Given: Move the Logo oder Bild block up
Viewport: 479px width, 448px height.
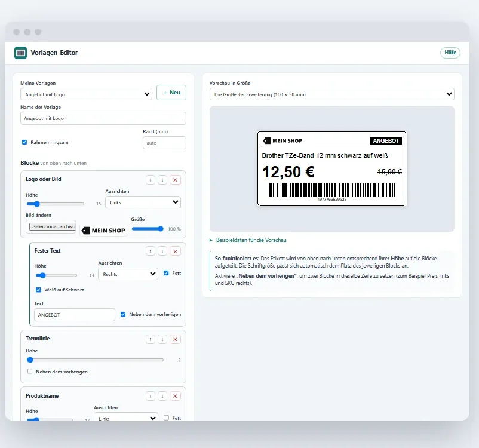Looking at the screenshot, I should 151,180.
